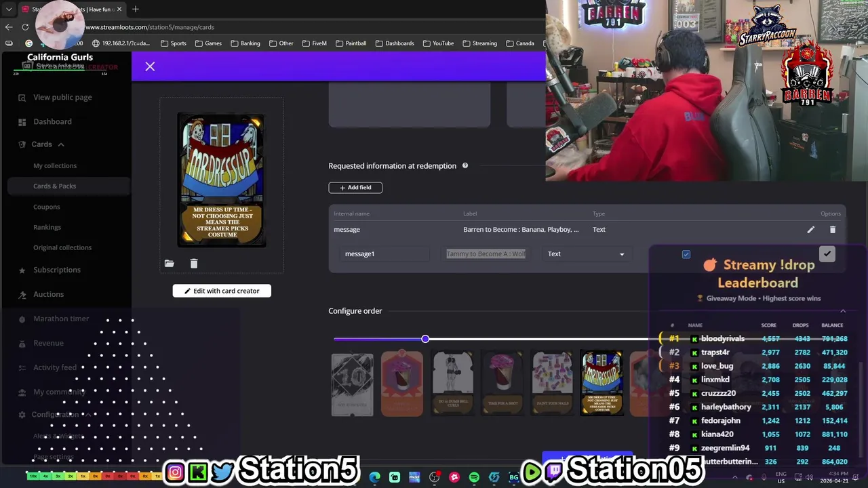Open help icon beside Requested information at redemption
Viewport: 868px width, 488px height.
point(465,165)
